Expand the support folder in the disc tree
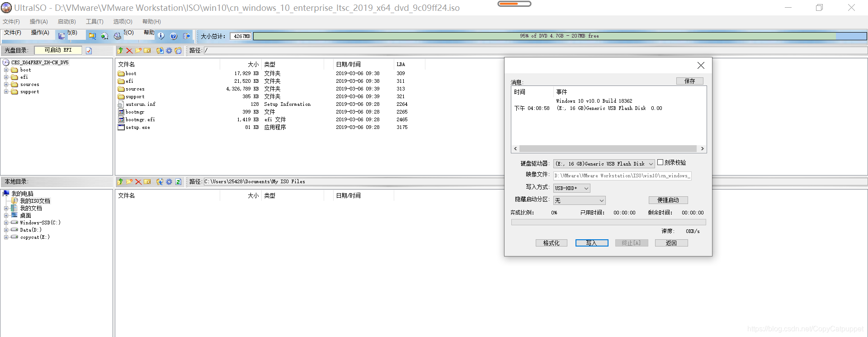 (6, 92)
